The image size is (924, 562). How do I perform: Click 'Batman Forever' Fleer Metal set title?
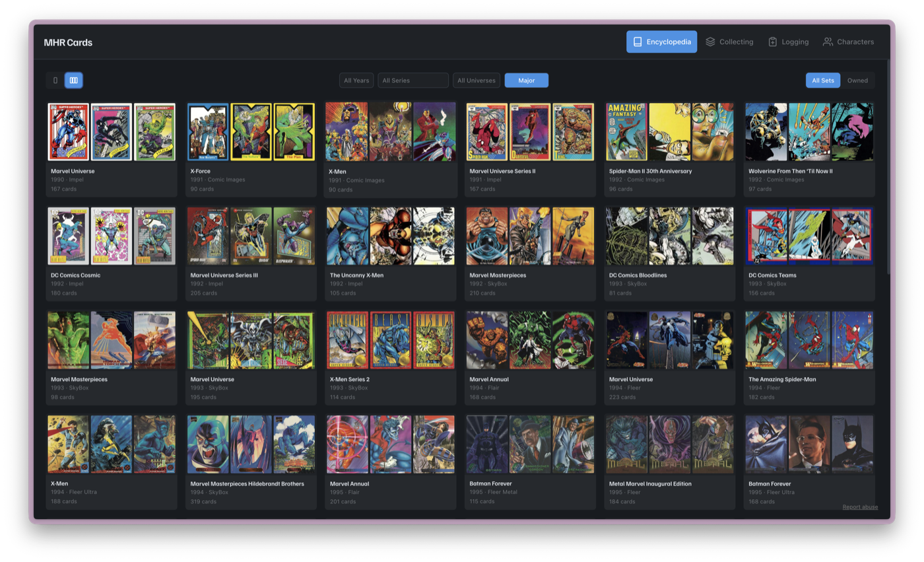[x=490, y=483]
